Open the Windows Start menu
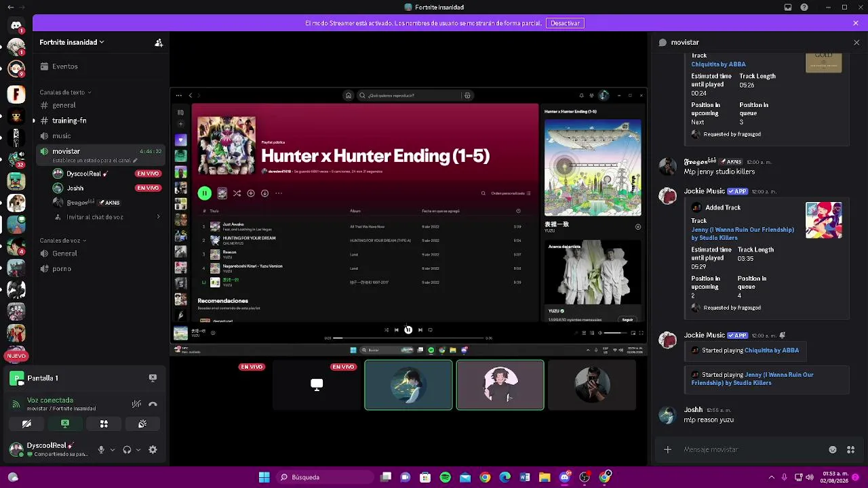Image resolution: width=868 pixels, height=488 pixels. [x=264, y=477]
